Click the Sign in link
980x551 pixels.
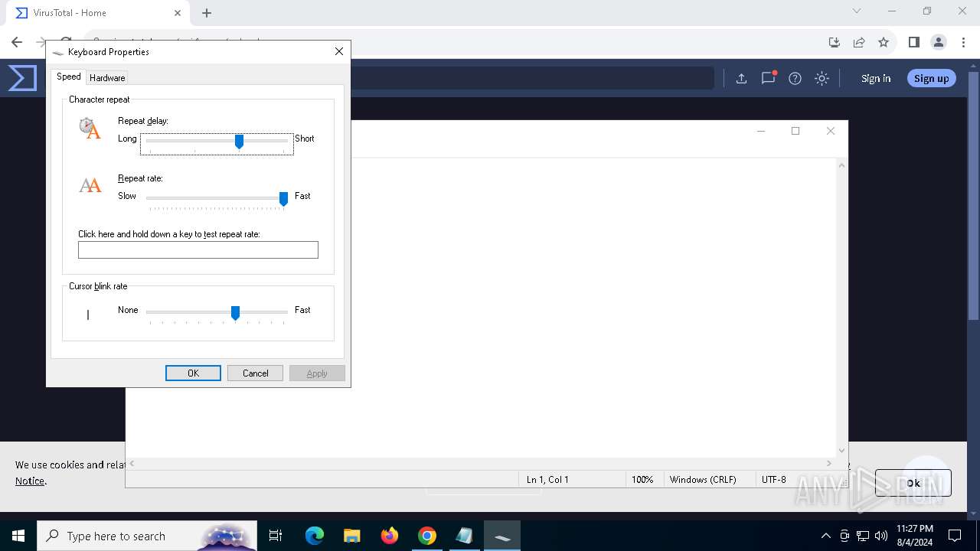pos(876,78)
